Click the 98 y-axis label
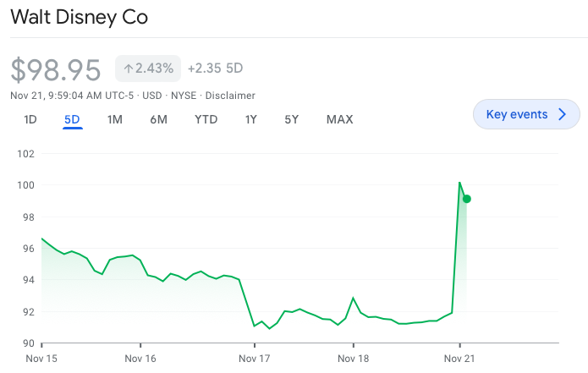 (29, 217)
